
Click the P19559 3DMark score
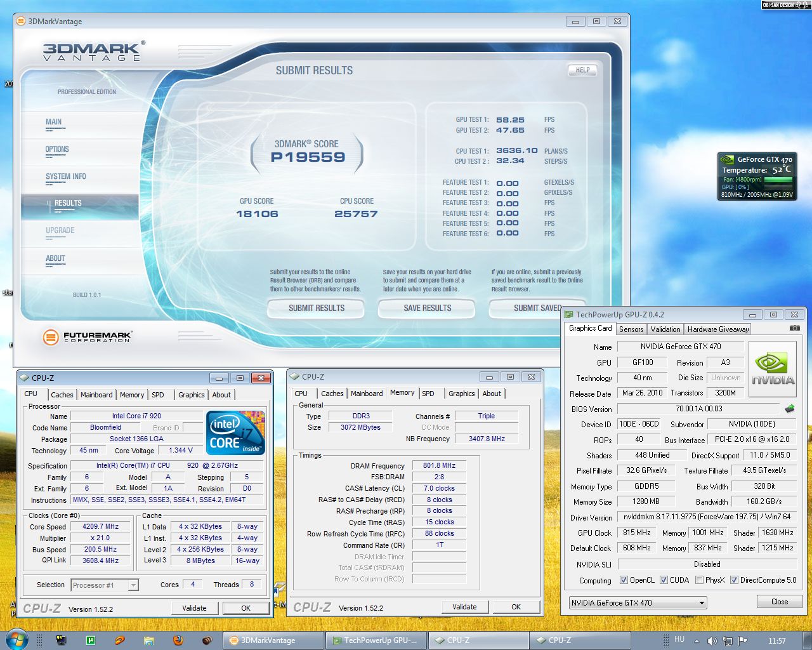(308, 157)
